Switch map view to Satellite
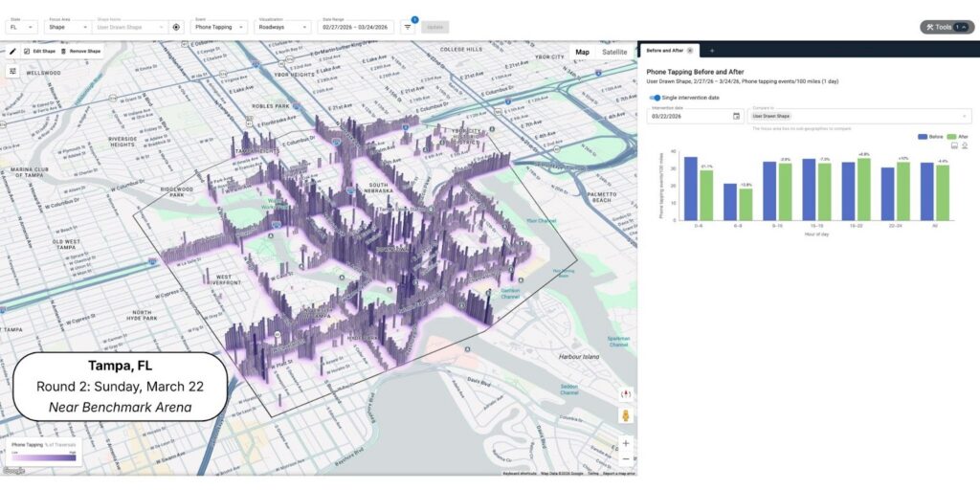 tap(614, 52)
